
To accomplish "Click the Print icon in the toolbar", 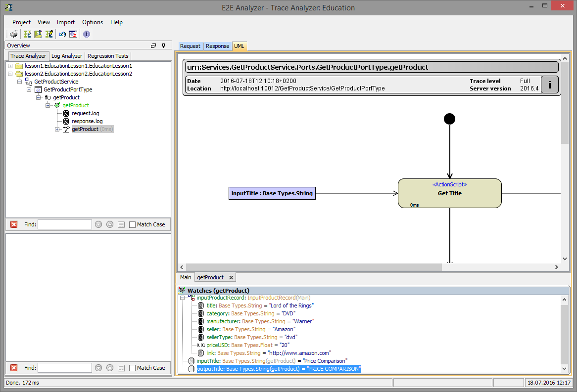I will (13, 34).
